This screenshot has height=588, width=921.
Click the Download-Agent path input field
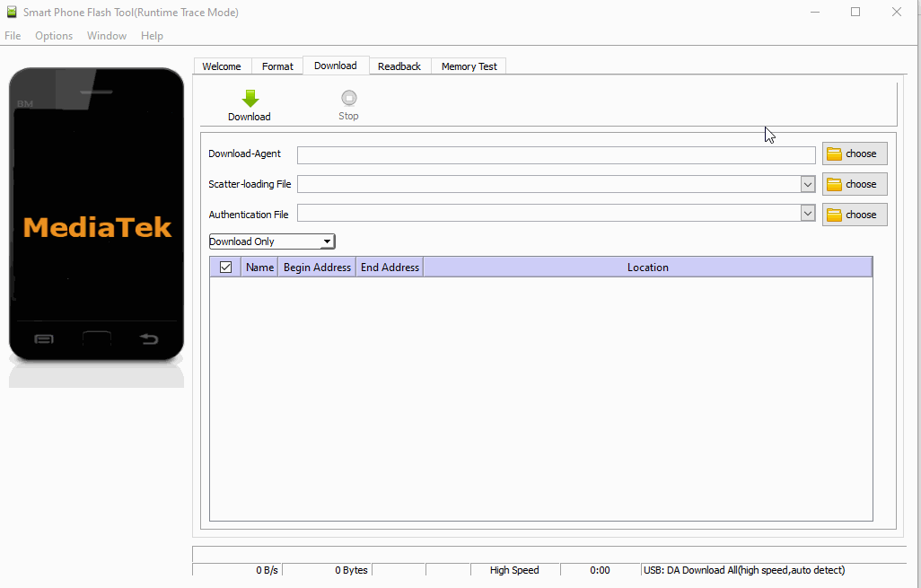pyautogui.click(x=556, y=154)
